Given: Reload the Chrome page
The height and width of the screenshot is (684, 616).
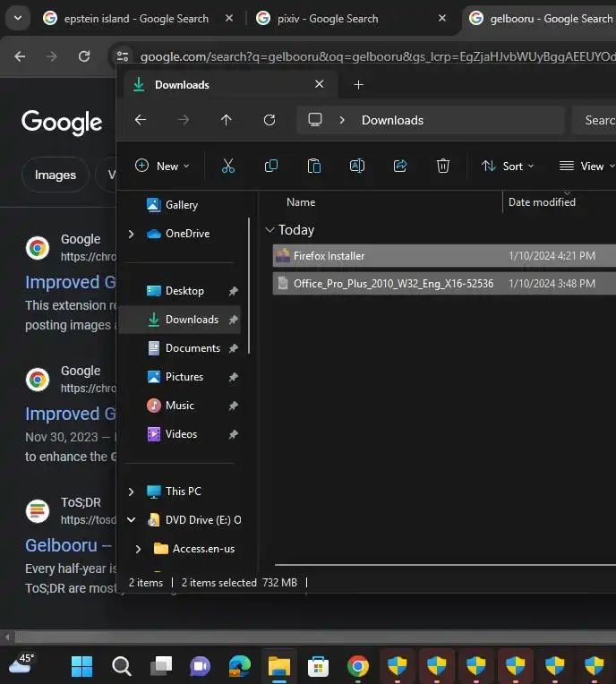Looking at the screenshot, I should (x=84, y=56).
